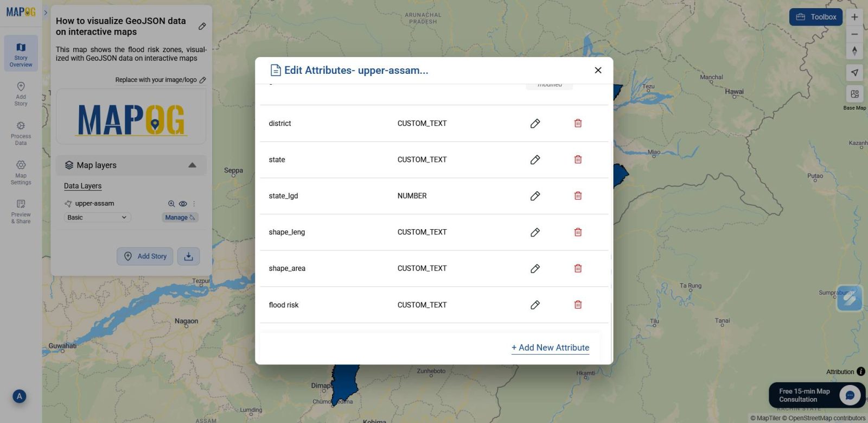Open upper-assam layer more options
Screen dimensions: 868x423
194,204
